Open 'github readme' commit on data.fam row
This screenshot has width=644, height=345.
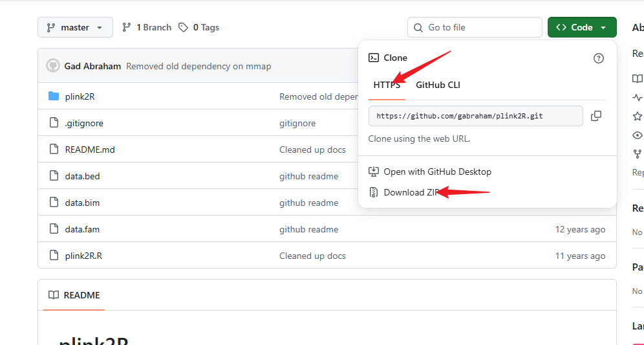click(x=309, y=229)
